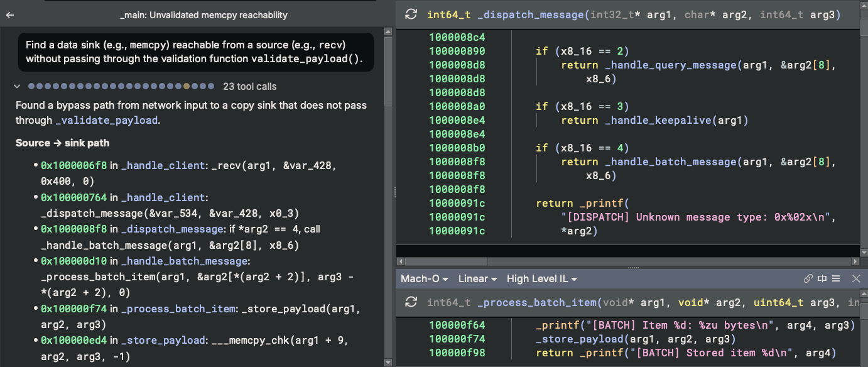Screen dimensions: 868x367
Task: Refresh the _process_batch_item function view
Action: 411,302
